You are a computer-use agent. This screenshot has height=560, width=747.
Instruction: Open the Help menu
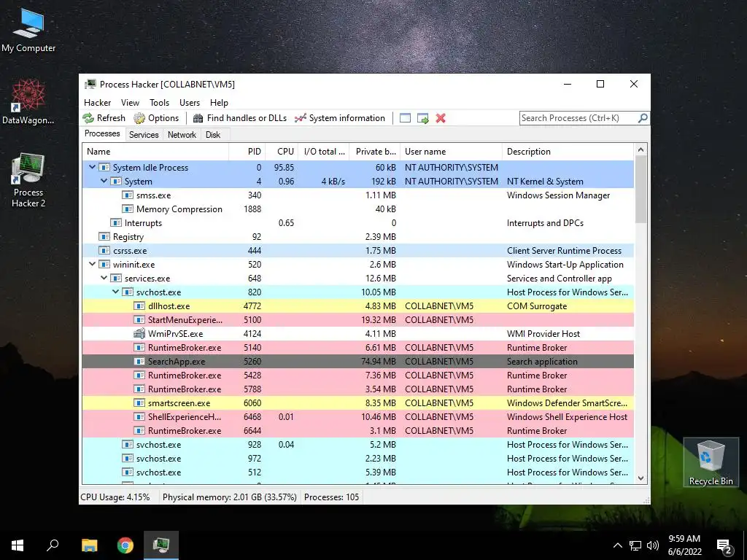coord(219,102)
